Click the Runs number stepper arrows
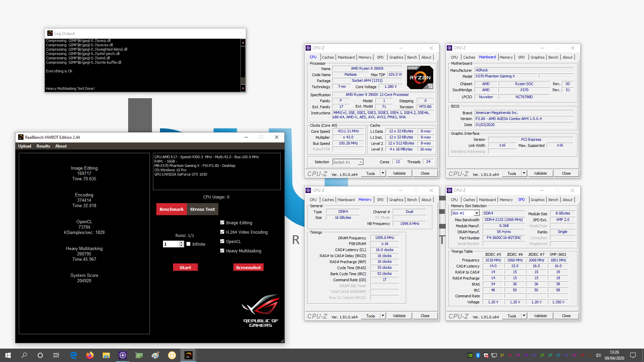This screenshot has width=644, height=362. [181, 244]
